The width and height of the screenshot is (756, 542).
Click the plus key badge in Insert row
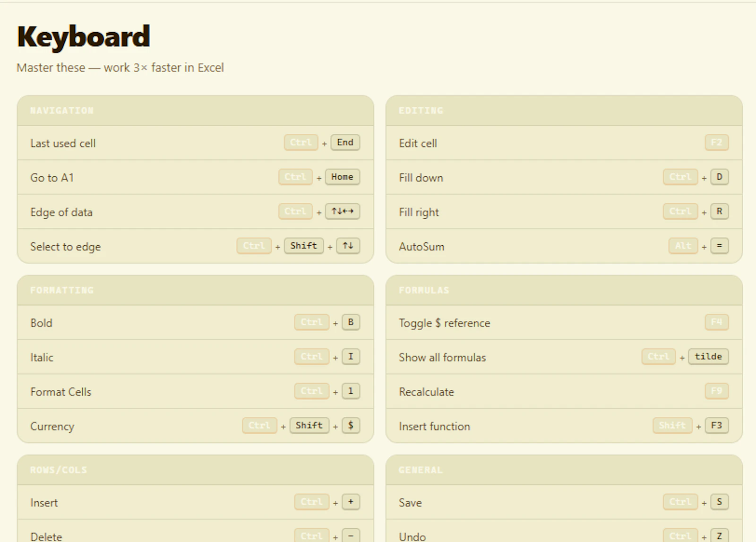(x=351, y=502)
